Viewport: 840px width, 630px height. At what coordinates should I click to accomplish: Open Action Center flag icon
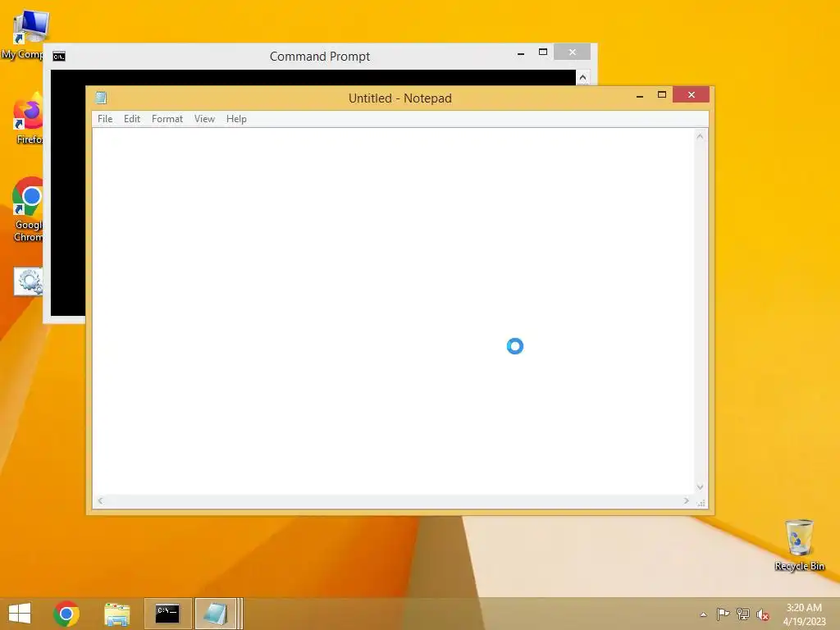pos(723,614)
